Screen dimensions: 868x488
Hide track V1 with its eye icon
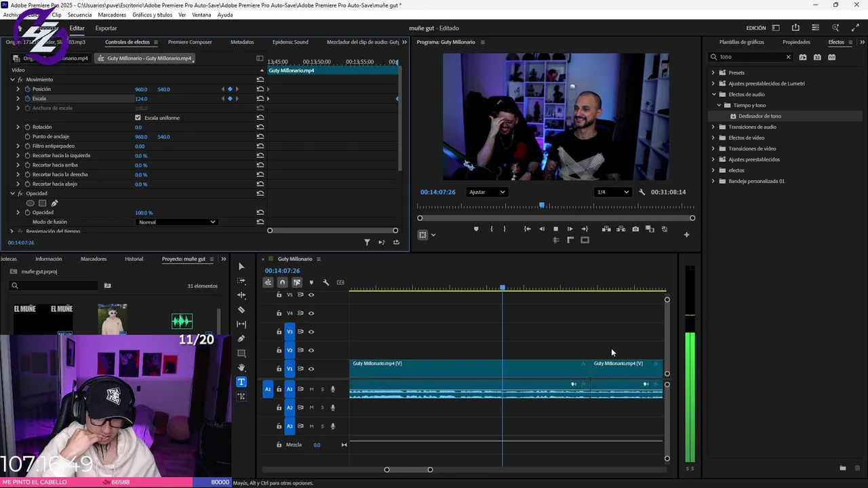[311, 369]
